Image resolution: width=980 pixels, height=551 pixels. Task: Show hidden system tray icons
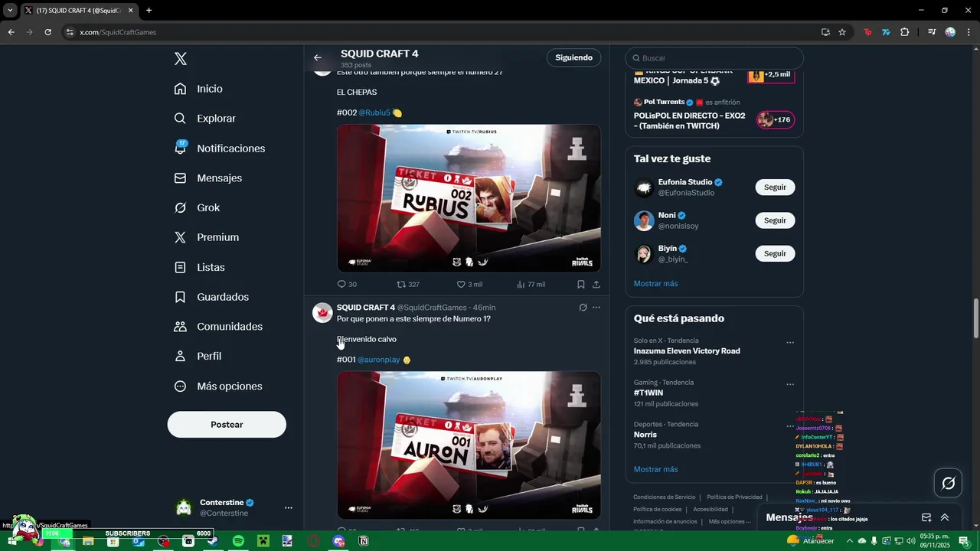click(849, 541)
